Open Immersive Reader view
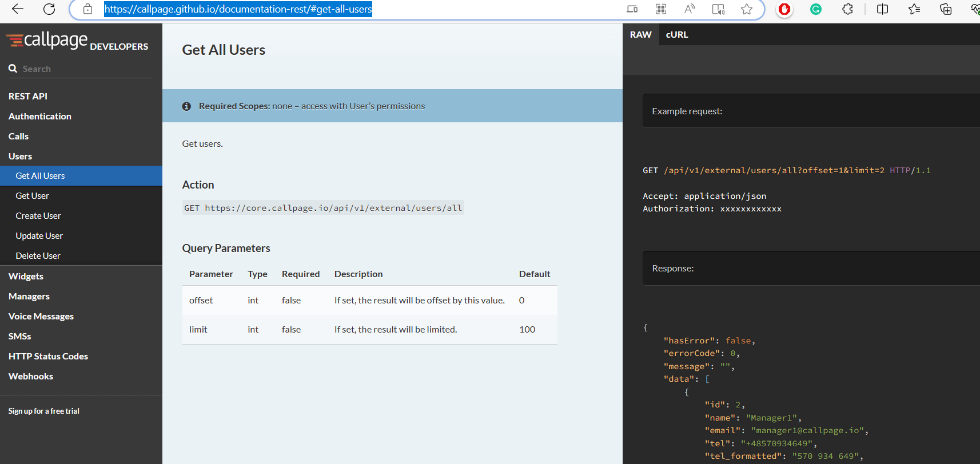 718,9
